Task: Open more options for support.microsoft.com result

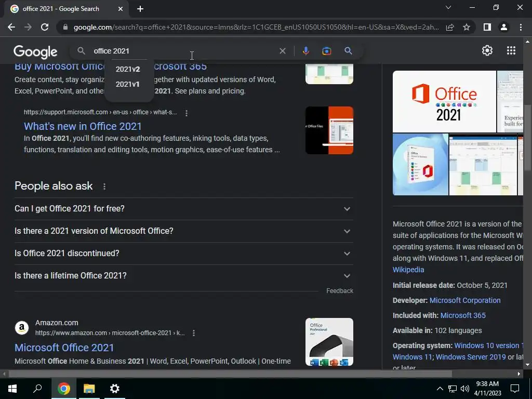Action: 187,113
